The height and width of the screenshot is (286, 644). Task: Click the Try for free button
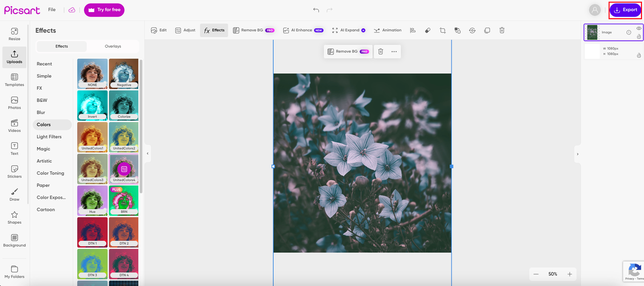tap(104, 10)
